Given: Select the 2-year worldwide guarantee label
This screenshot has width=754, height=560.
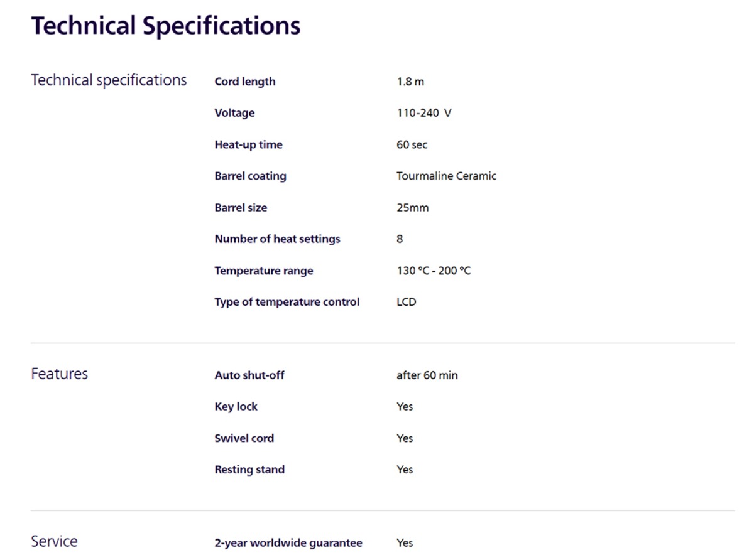Looking at the screenshot, I should click(x=288, y=542).
